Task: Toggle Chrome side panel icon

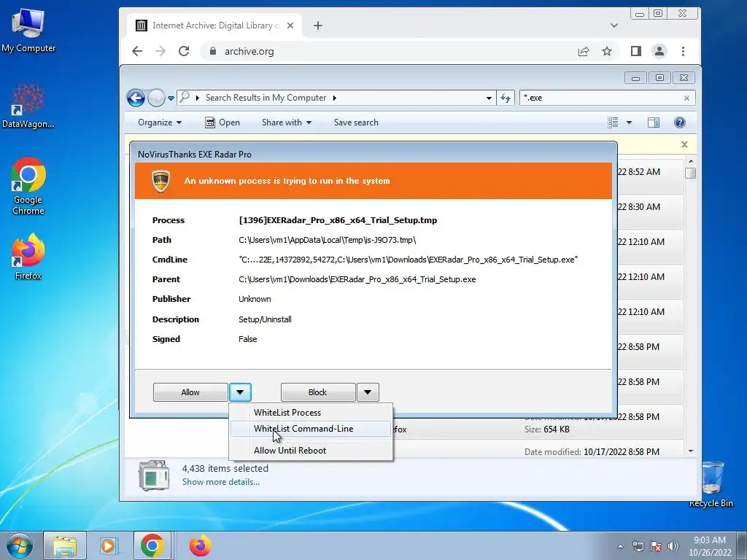Action: pos(636,52)
